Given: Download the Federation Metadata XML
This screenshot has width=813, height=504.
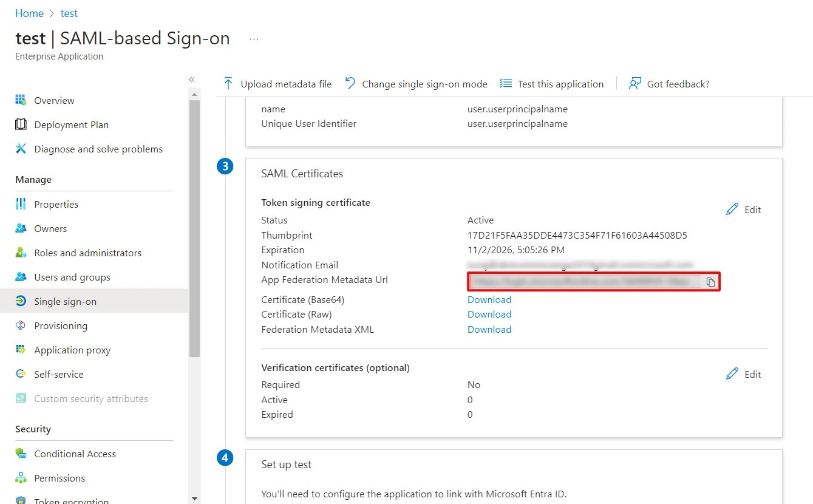Looking at the screenshot, I should [x=489, y=329].
